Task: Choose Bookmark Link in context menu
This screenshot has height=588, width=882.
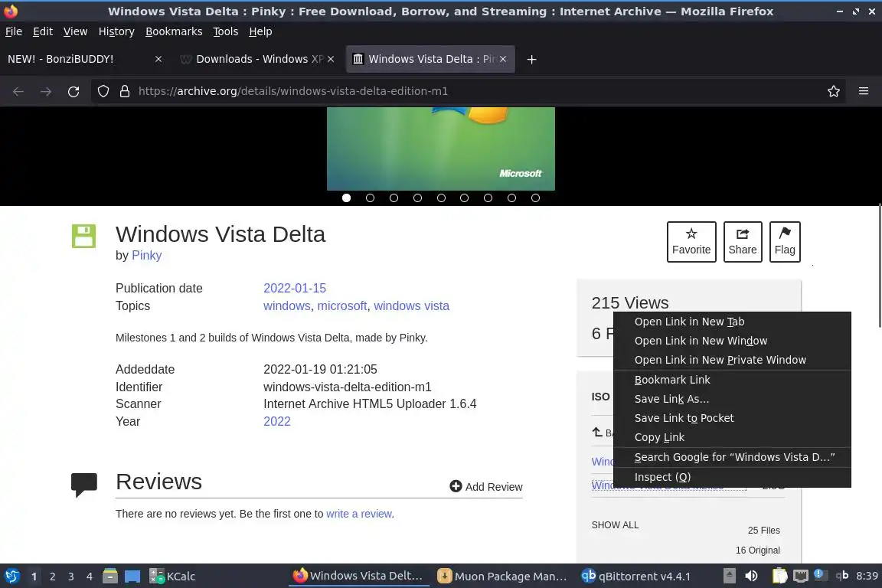Action: coord(732,380)
